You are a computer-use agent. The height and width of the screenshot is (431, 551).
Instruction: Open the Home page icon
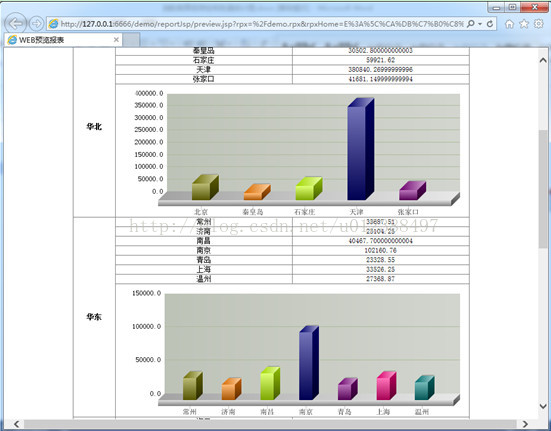click(x=509, y=24)
